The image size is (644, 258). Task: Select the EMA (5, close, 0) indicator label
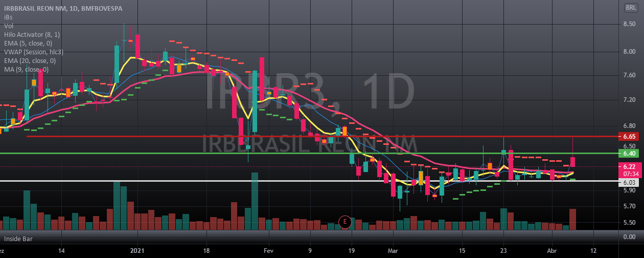pyautogui.click(x=28, y=44)
